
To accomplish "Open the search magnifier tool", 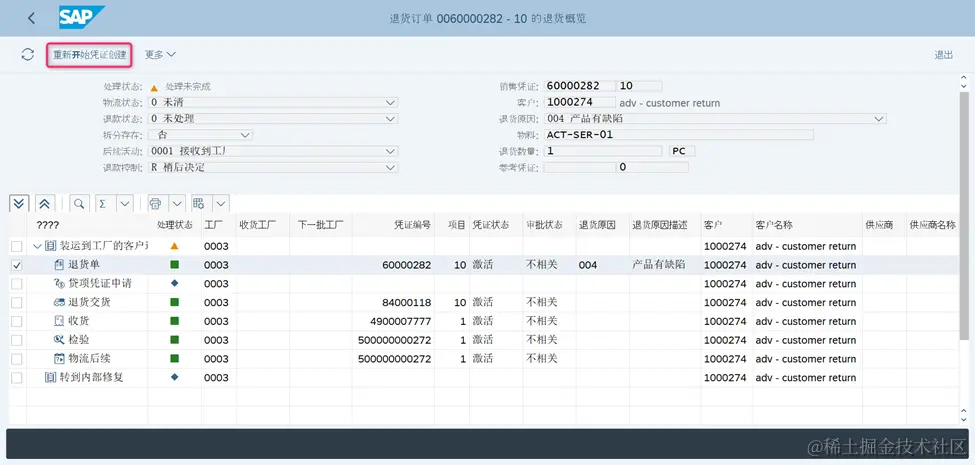I will coord(80,203).
